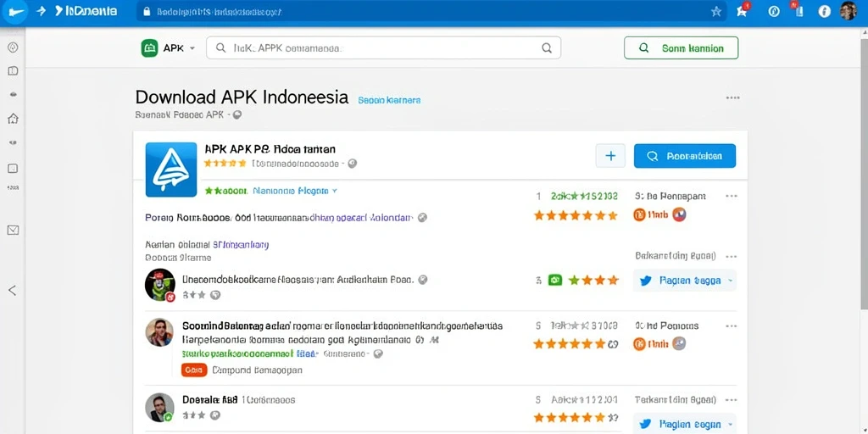Click the green badge icon before the first review's stars
868x434 pixels.
[554, 280]
